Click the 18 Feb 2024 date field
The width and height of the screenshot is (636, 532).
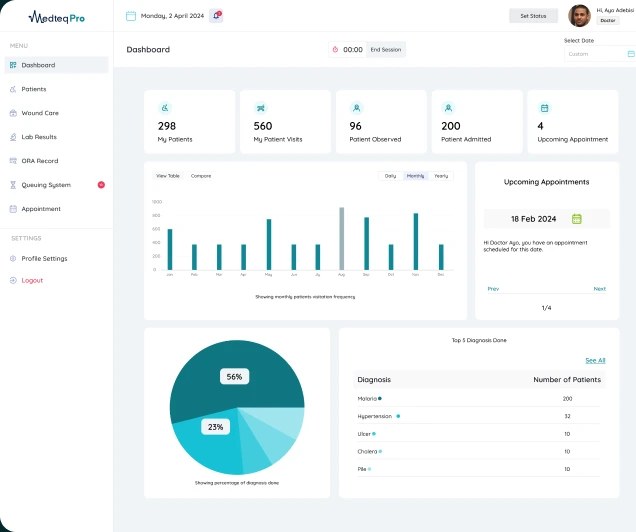coord(546,219)
